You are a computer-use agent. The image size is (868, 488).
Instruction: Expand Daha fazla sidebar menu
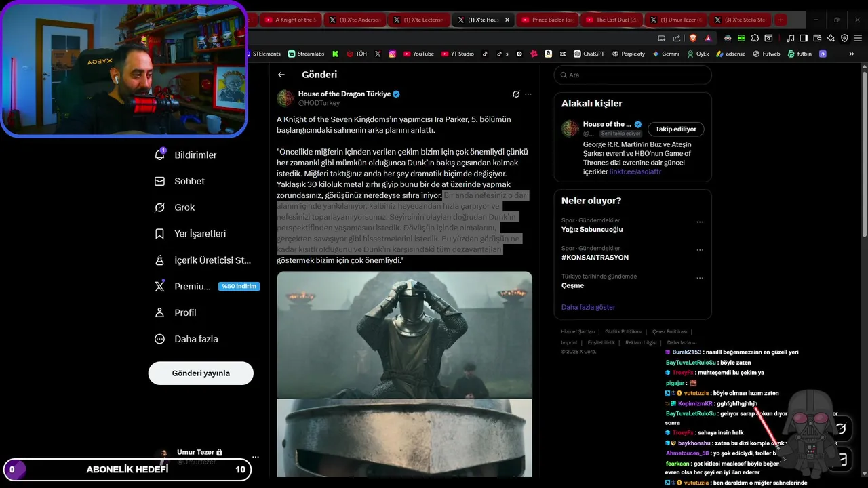(186, 339)
